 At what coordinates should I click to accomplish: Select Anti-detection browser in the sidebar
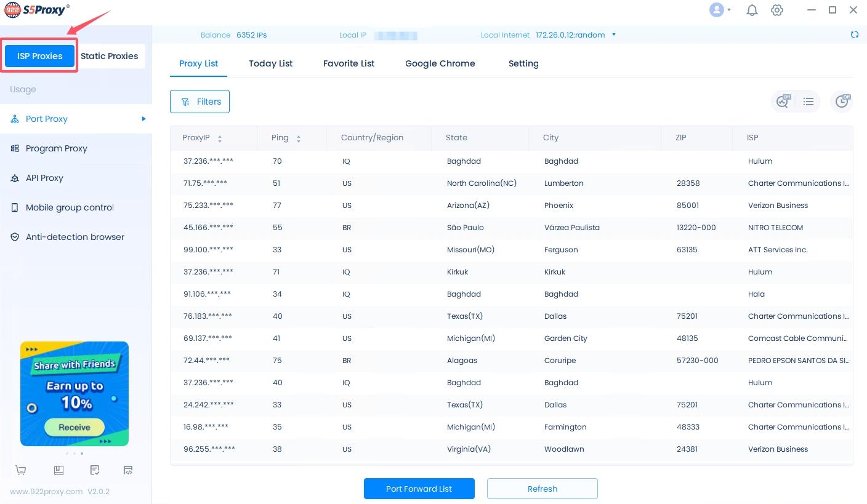(75, 237)
